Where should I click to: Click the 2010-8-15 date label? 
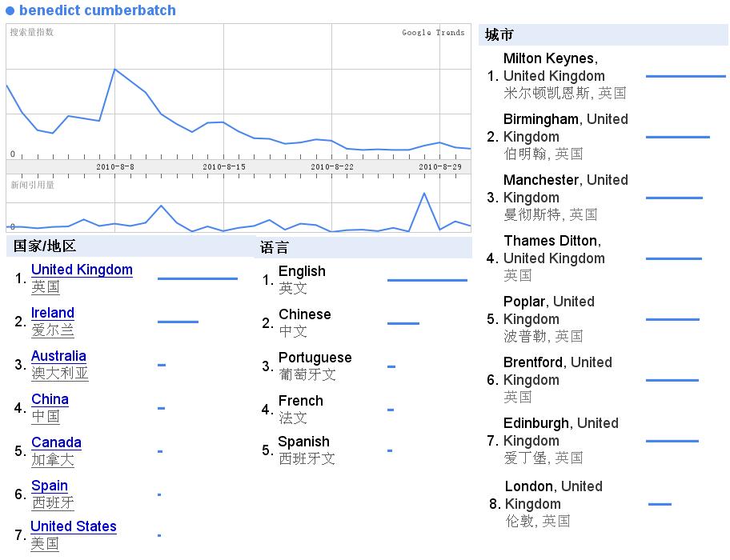(x=223, y=166)
